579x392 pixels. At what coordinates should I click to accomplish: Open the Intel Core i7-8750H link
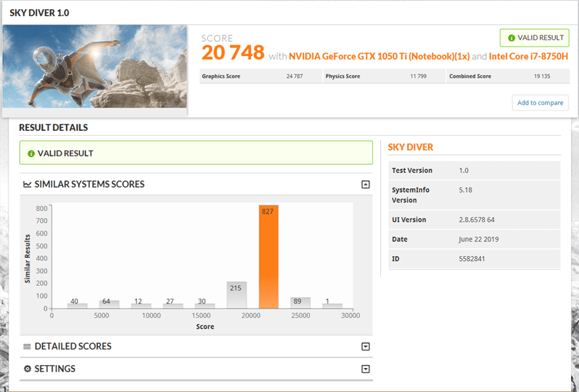529,57
